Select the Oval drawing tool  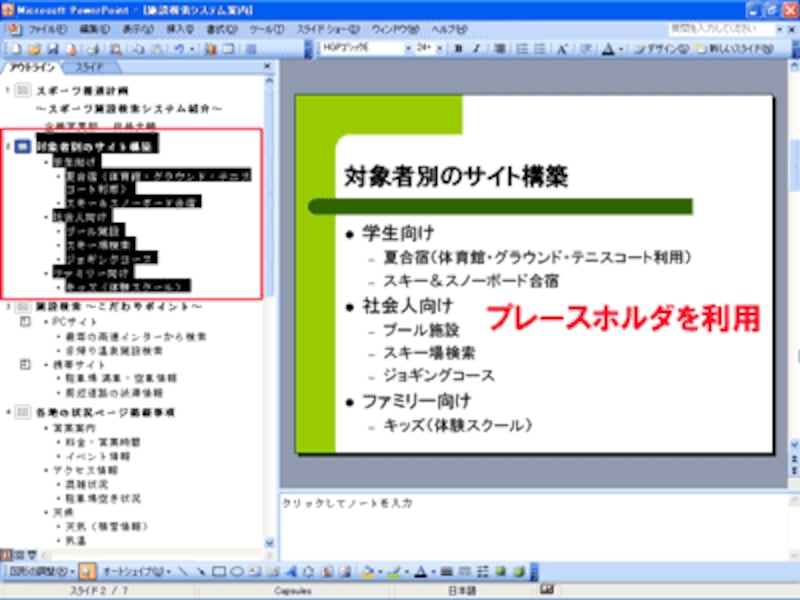[x=237, y=571]
